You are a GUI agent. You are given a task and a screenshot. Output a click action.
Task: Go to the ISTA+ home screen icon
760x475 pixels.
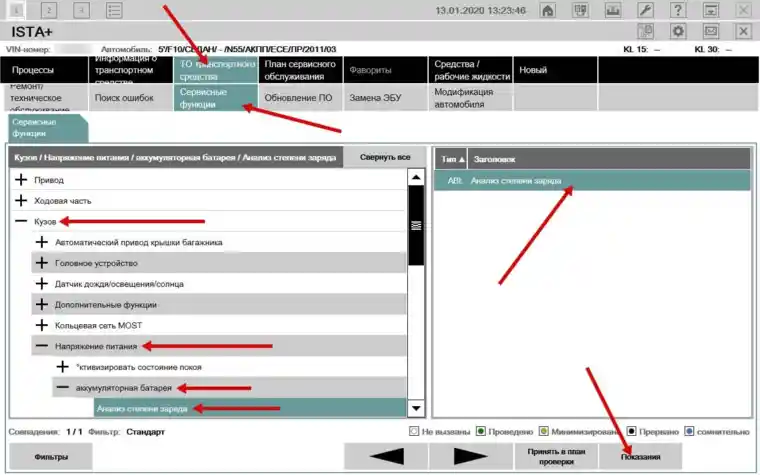click(547, 10)
